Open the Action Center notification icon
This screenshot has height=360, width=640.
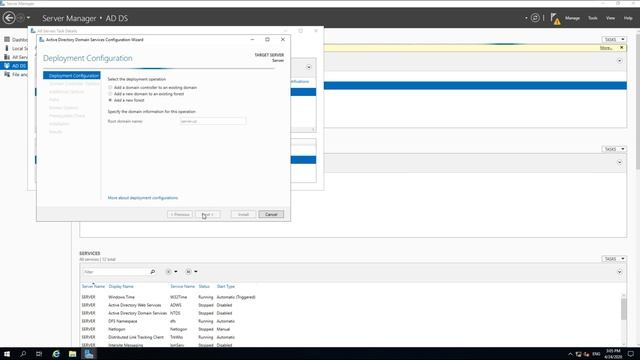pyautogui.click(x=631, y=354)
